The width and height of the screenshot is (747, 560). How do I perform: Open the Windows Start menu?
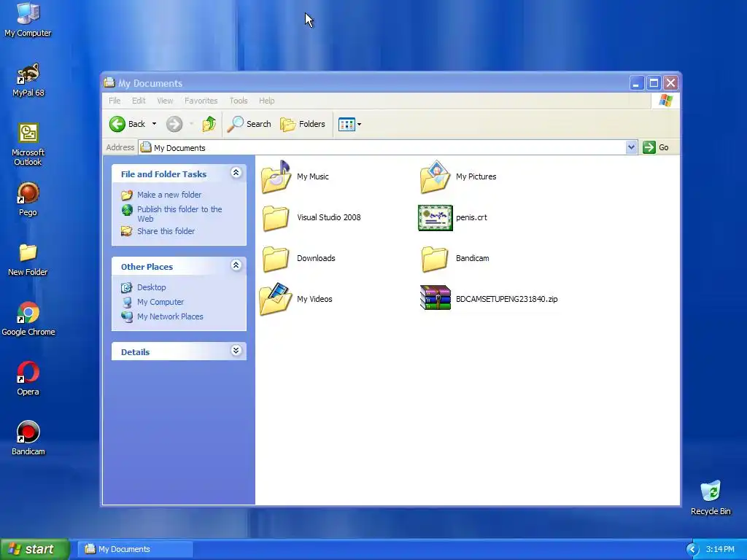35,549
